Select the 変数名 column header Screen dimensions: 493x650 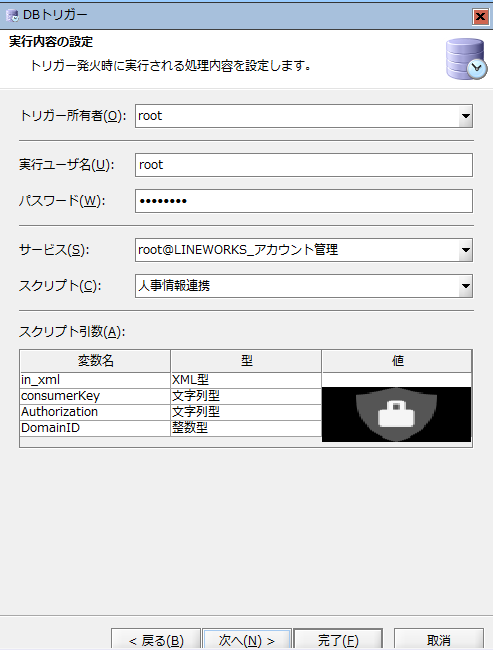tap(95, 361)
